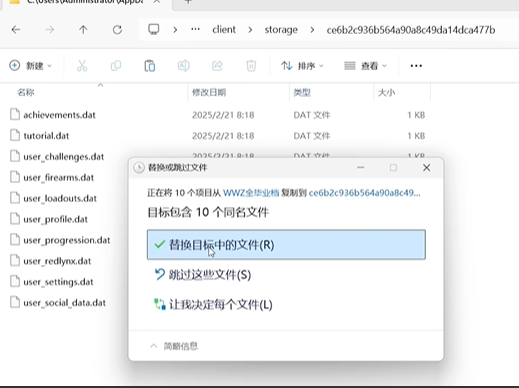Select user_social_data.dat file
Viewport: 519px width, 388px height.
pyautogui.click(x=65, y=303)
